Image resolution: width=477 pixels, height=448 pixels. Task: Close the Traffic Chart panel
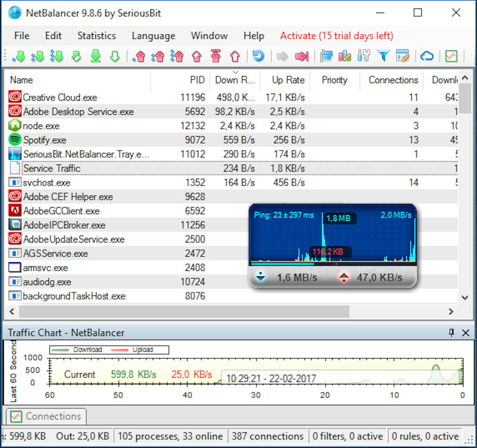click(x=465, y=333)
